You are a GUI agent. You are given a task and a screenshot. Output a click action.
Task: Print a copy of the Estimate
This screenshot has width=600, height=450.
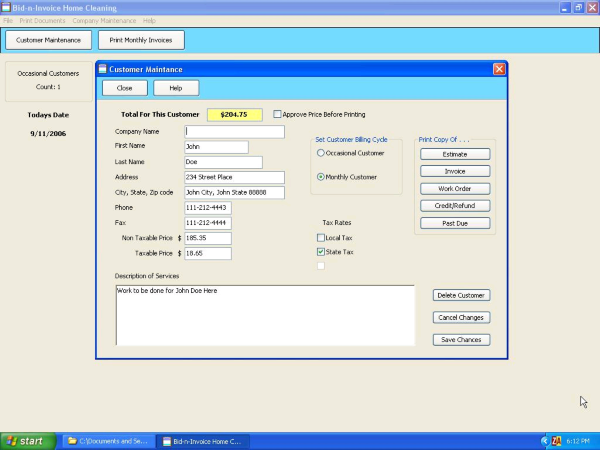click(x=454, y=154)
